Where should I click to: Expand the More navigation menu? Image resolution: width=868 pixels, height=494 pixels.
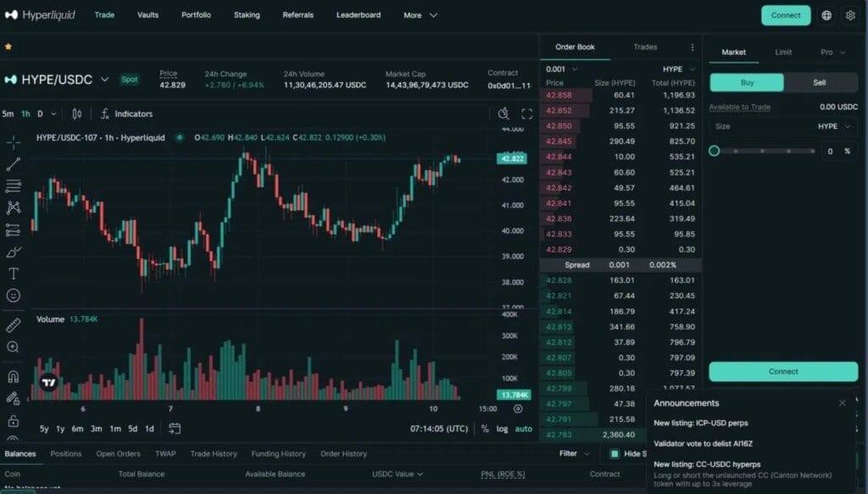tap(420, 15)
